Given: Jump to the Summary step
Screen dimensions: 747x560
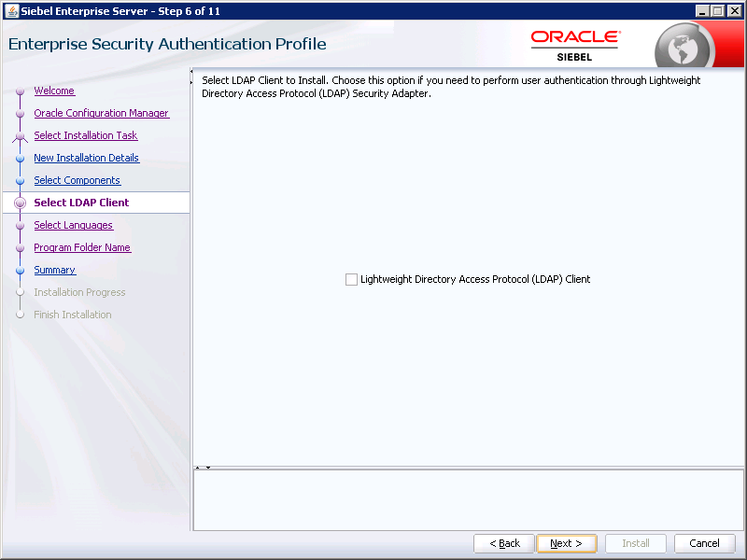Looking at the screenshot, I should coord(55,270).
